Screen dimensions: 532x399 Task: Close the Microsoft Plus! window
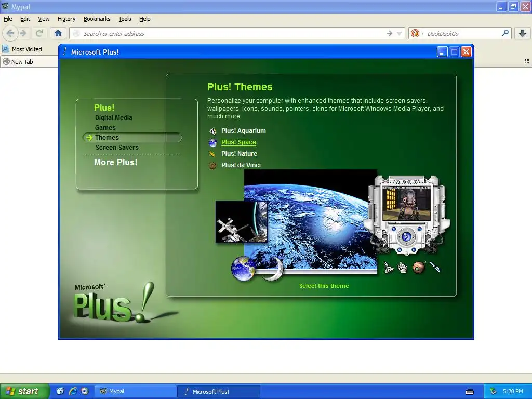click(466, 52)
